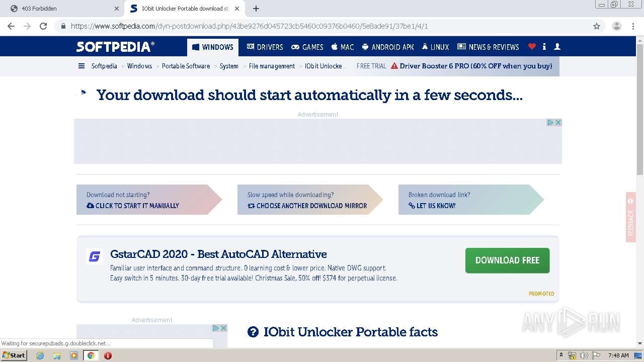
Task: Close the IObit Unlocker Portable tab
Action: click(x=237, y=9)
